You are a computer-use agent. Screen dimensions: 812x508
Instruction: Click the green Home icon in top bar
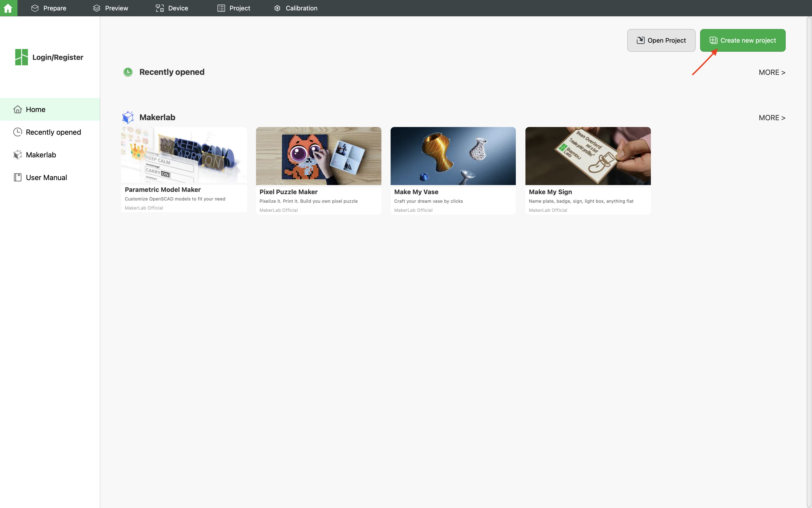(8, 8)
